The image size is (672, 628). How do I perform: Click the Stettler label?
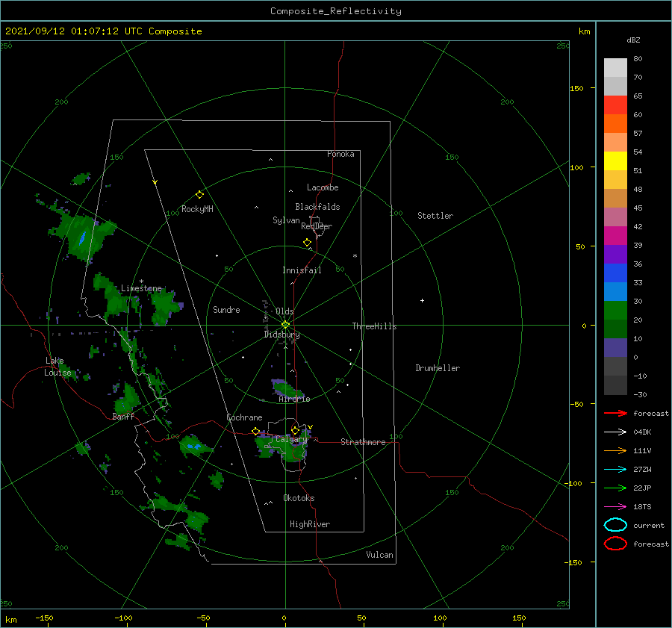(435, 216)
